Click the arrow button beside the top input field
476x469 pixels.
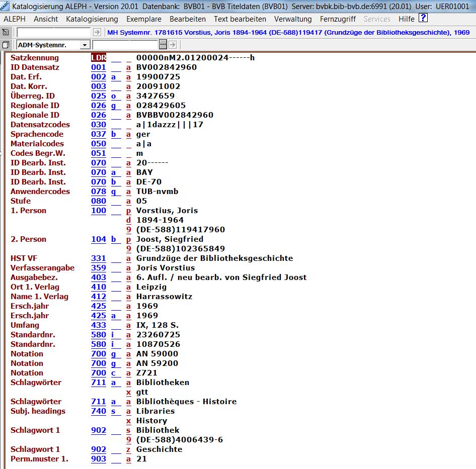point(97,32)
